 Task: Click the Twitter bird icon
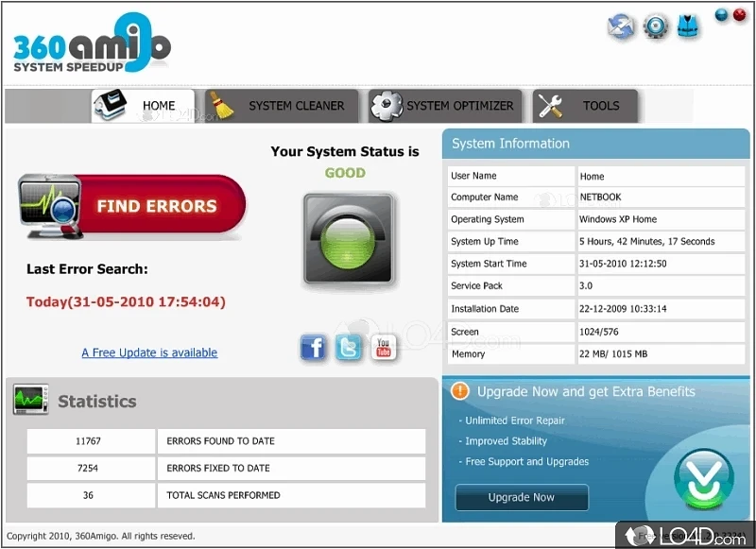[349, 348]
